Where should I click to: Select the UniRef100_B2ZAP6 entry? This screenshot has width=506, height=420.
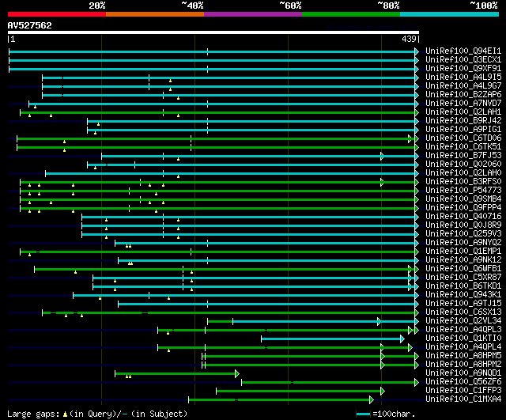463,95
